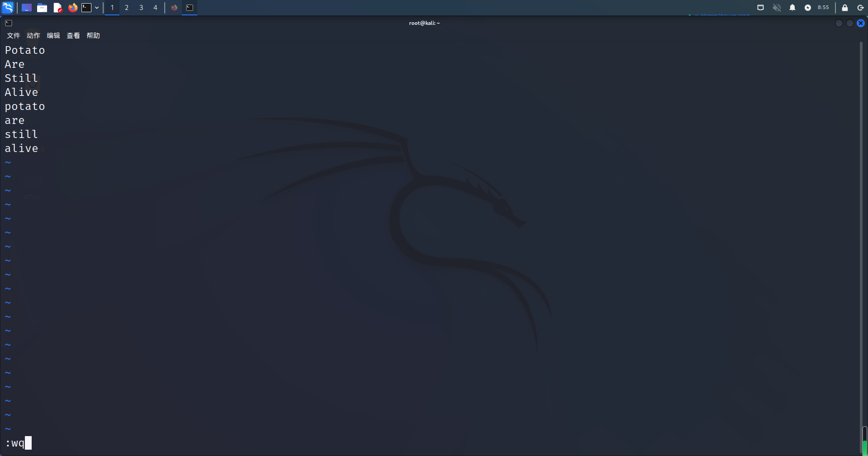Switch to workspace 4

point(155,8)
